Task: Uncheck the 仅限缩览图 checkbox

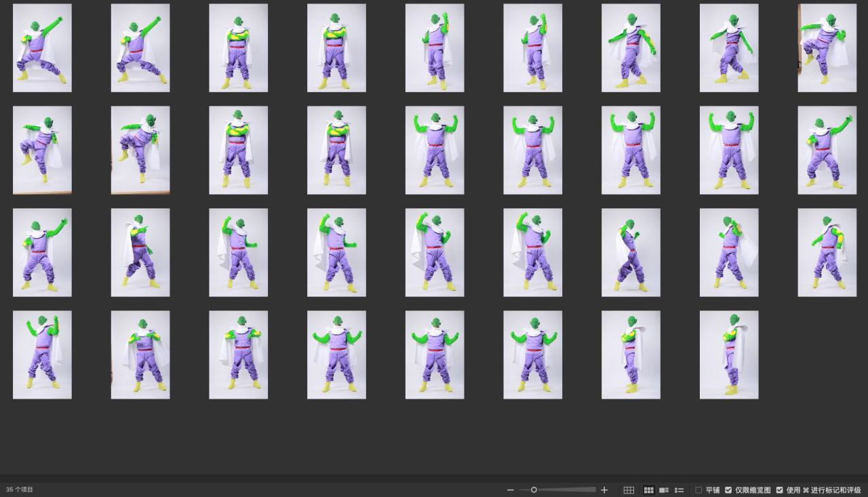Action: click(728, 490)
